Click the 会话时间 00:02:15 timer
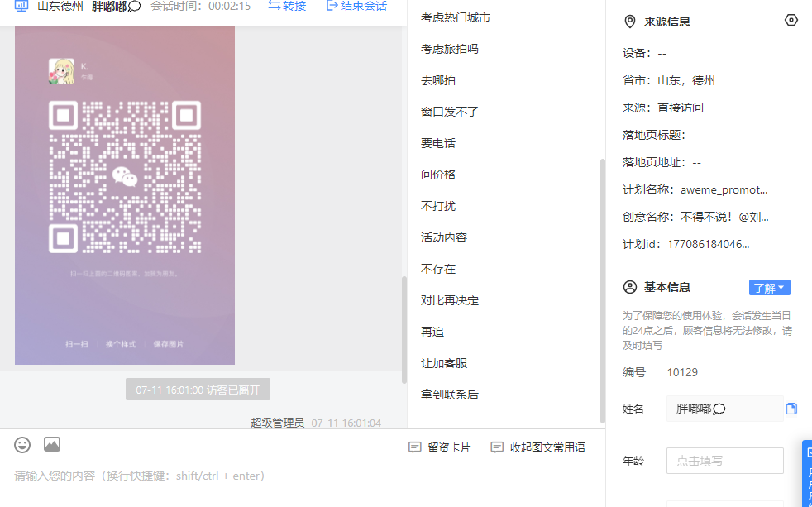Viewport: 812px width, 507px height. [200, 7]
